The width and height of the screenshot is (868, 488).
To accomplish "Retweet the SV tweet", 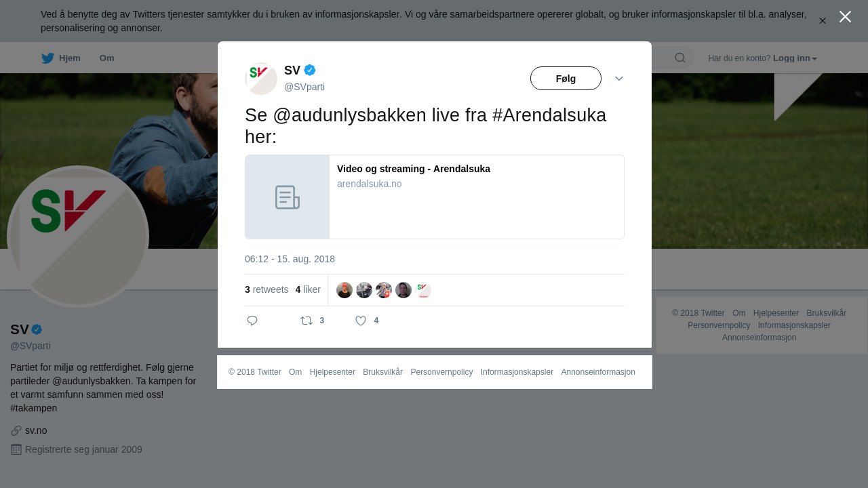I will point(307,321).
